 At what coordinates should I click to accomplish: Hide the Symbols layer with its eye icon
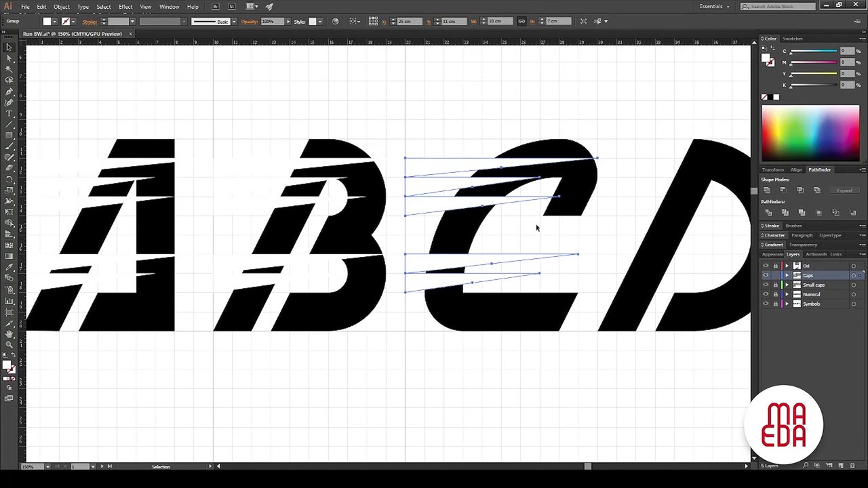[766, 304]
